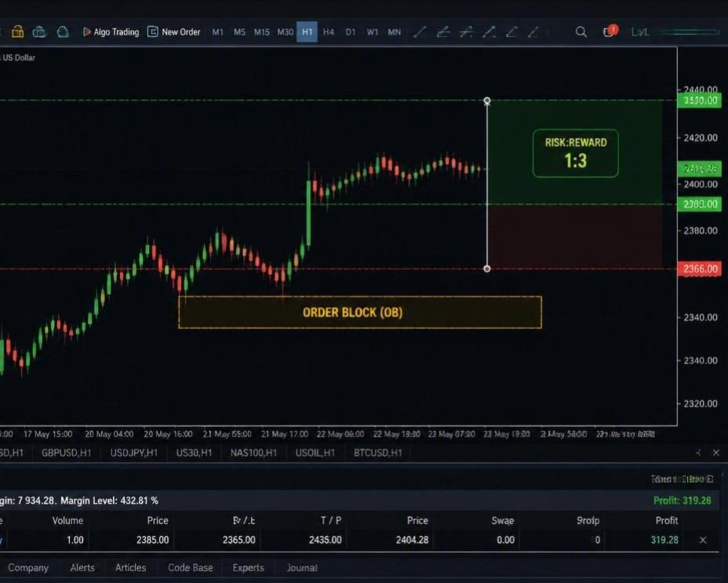Open the NAS100,H1 chart tab
The image size is (728, 583).
pyautogui.click(x=253, y=453)
